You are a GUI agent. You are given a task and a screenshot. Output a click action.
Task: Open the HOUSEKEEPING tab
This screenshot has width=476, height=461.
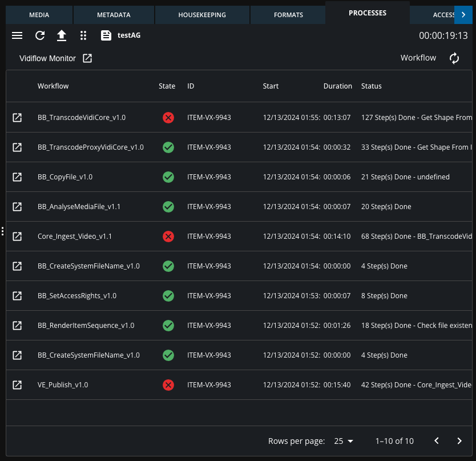[x=201, y=15]
